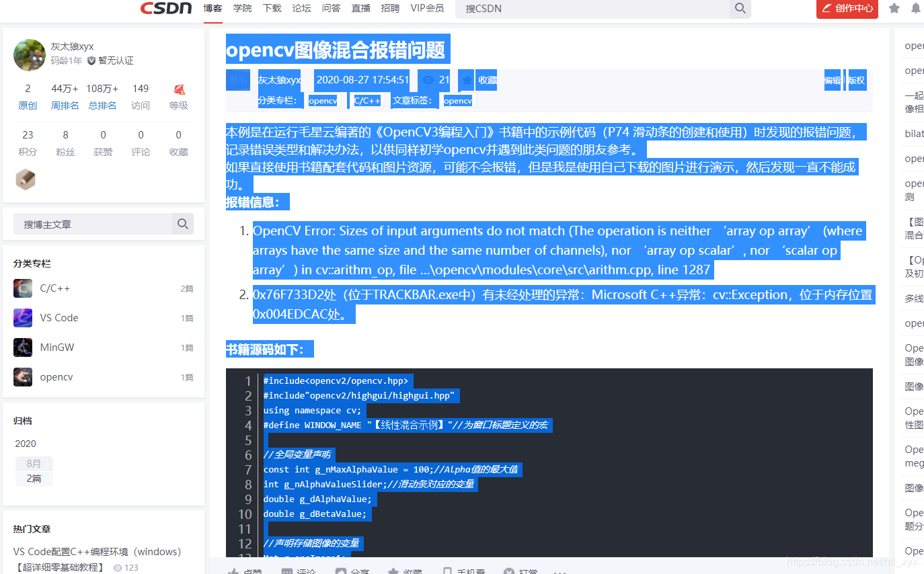Click the article title opencv图像混合报错问题
The height and width of the screenshot is (574, 924).
(336, 50)
